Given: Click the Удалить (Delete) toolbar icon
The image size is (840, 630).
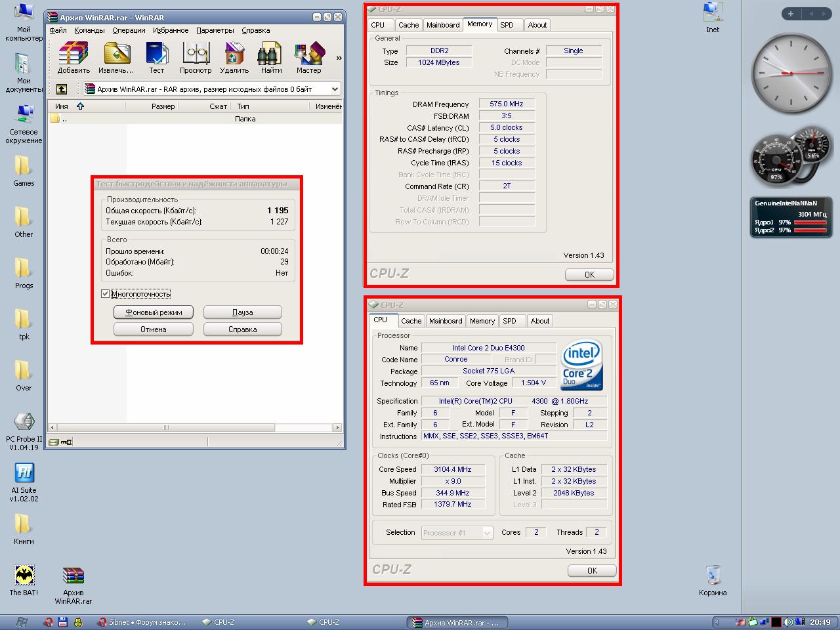Looking at the screenshot, I should tap(234, 58).
